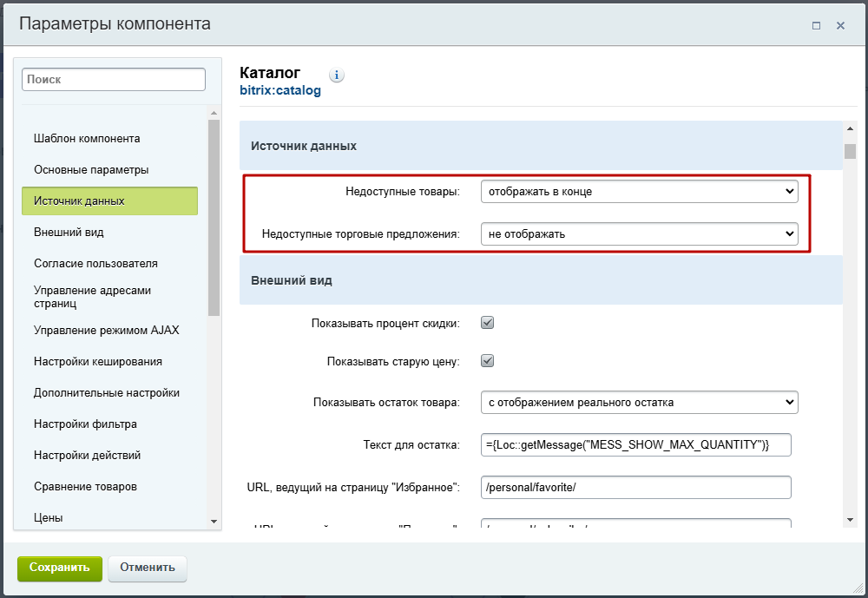Open Настройки кеширования section
This screenshot has height=598, width=868.
98,362
